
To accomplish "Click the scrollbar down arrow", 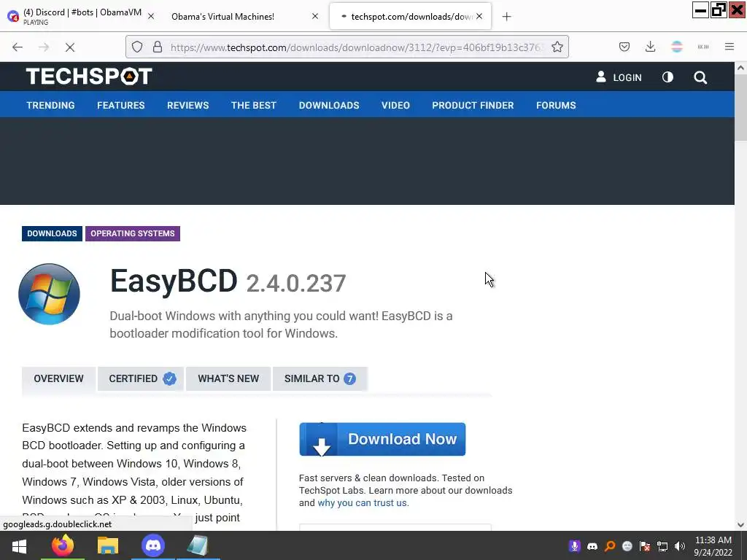I will (740, 525).
